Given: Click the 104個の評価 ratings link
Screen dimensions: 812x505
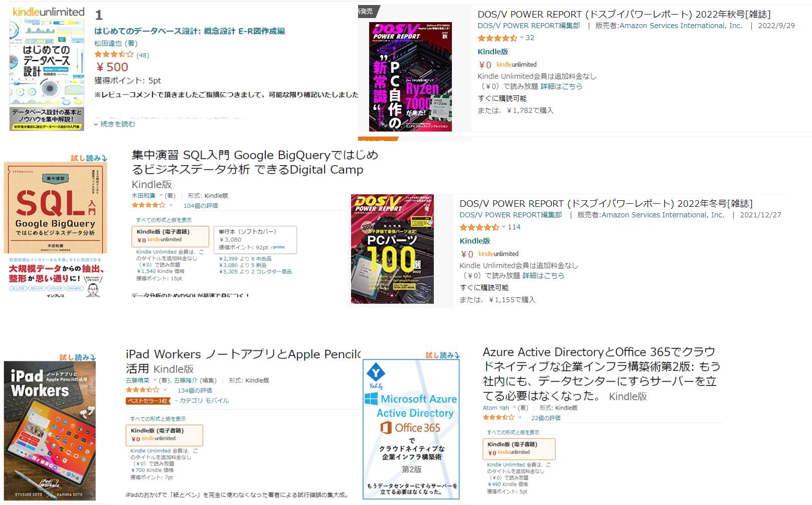Looking at the screenshot, I should [x=201, y=206].
